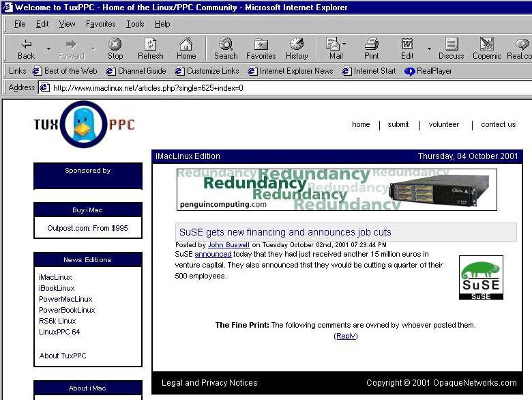Click the Forward arrow toolbar button
Viewport: 532px width, 400px height.
click(x=71, y=49)
